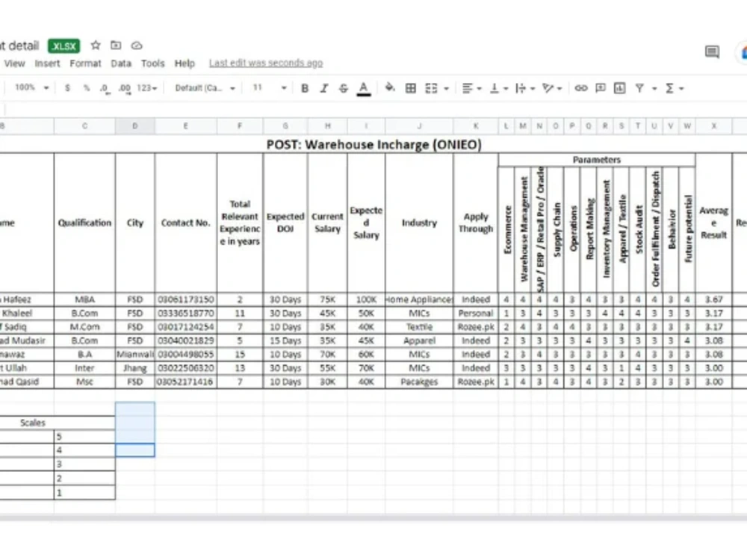Screen dimensions: 747x560
Task: Click the move to folder icon
Action: click(116, 46)
